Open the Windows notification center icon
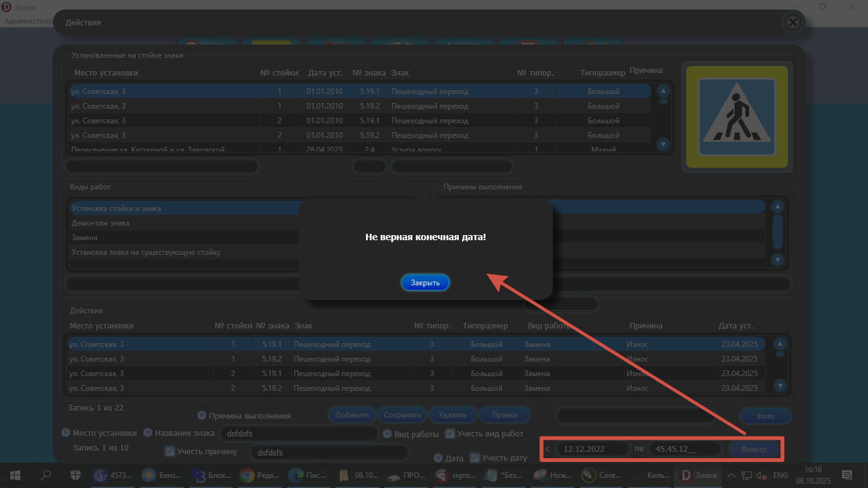 click(847, 475)
